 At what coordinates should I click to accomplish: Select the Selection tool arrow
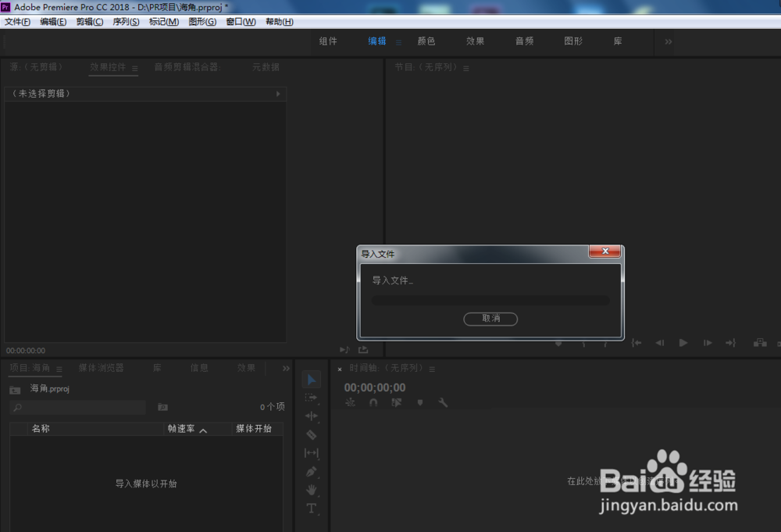coord(312,380)
